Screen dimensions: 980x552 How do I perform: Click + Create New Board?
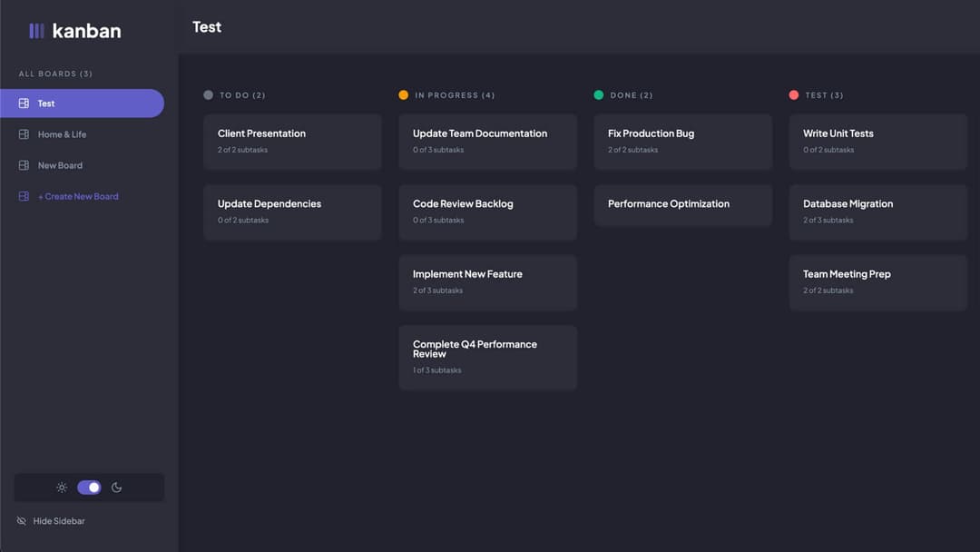click(x=80, y=195)
